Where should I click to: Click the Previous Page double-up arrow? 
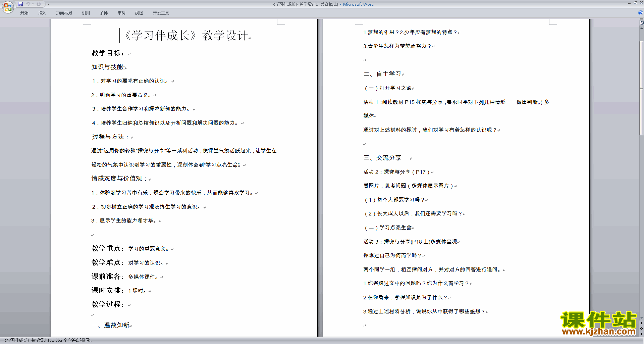tap(642, 324)
